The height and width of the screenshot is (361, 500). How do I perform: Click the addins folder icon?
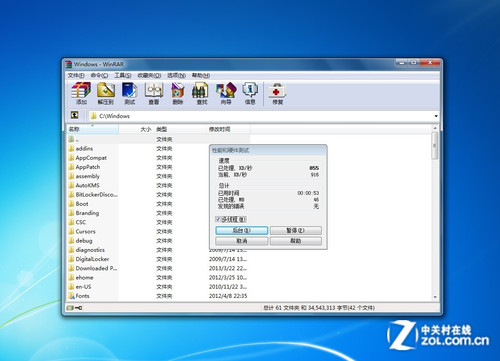point(71,148)
